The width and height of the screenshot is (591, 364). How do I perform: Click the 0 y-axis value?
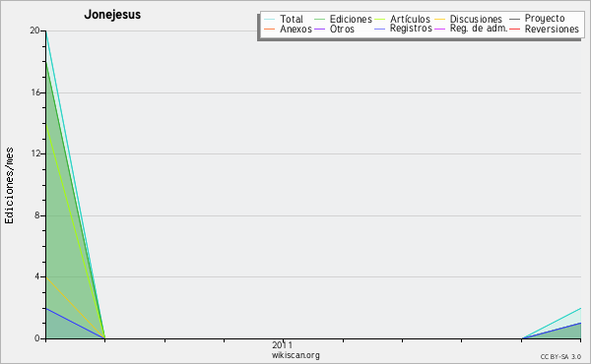37,338
